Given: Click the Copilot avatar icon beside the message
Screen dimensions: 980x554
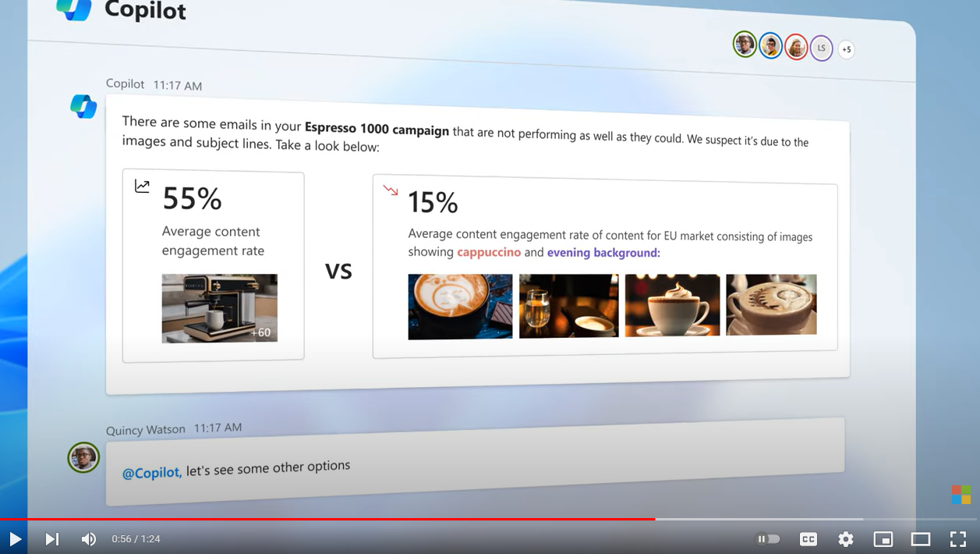Looking at the screenshot, I should (x=83, y=106).
